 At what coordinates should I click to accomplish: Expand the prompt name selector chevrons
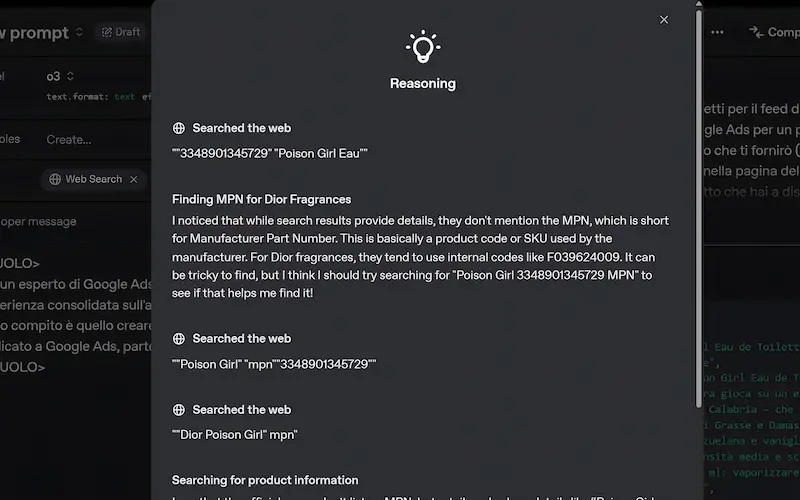79,32
